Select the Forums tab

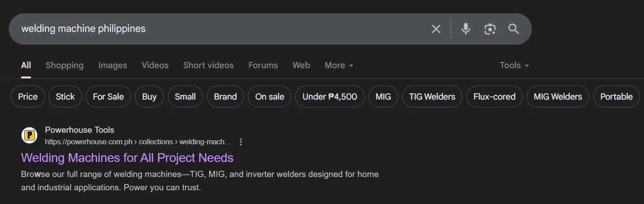tap(263, 65)
